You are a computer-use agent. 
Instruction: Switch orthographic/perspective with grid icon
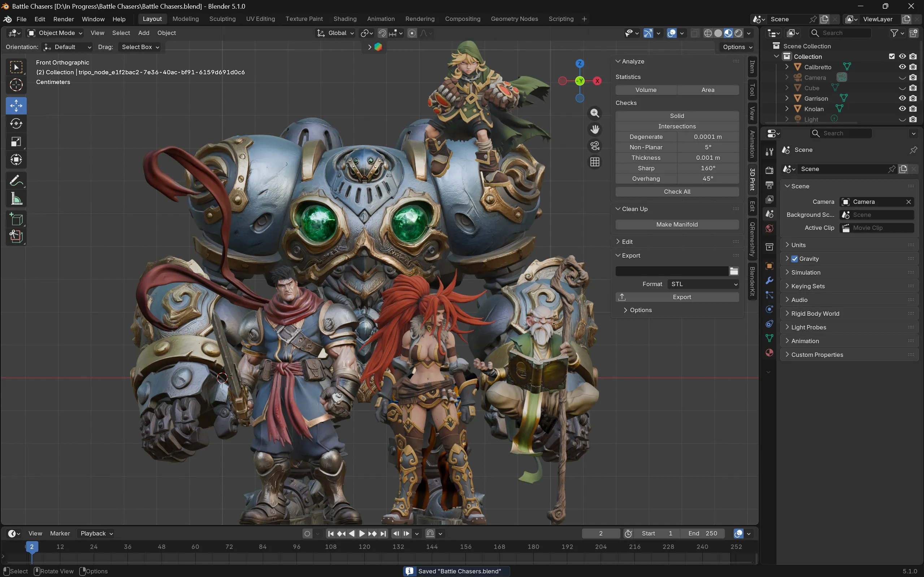click(x=594, y=162)
